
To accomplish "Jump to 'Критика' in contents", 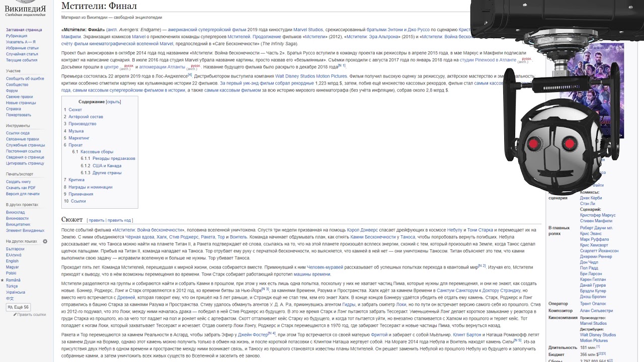I will point(76,179).
